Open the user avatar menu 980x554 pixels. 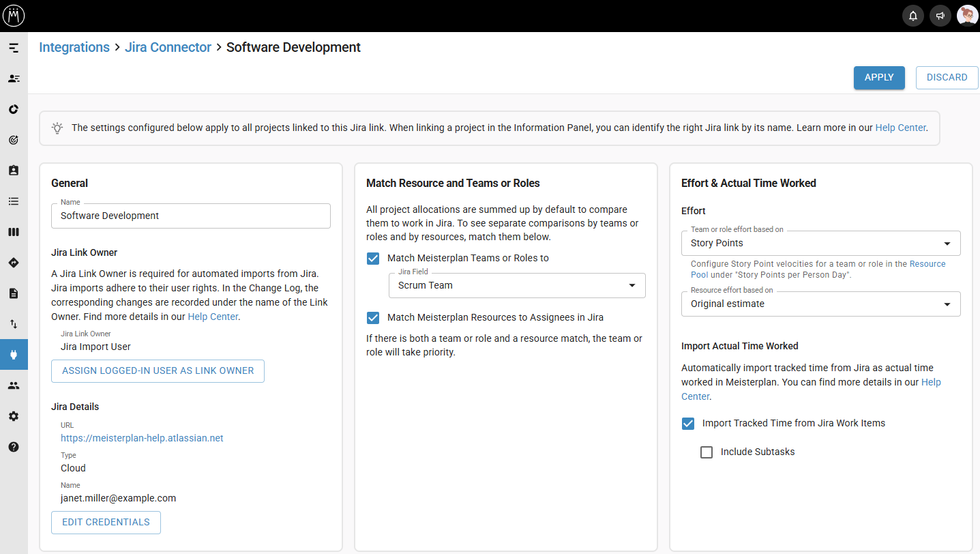click(x=967, y=16)
